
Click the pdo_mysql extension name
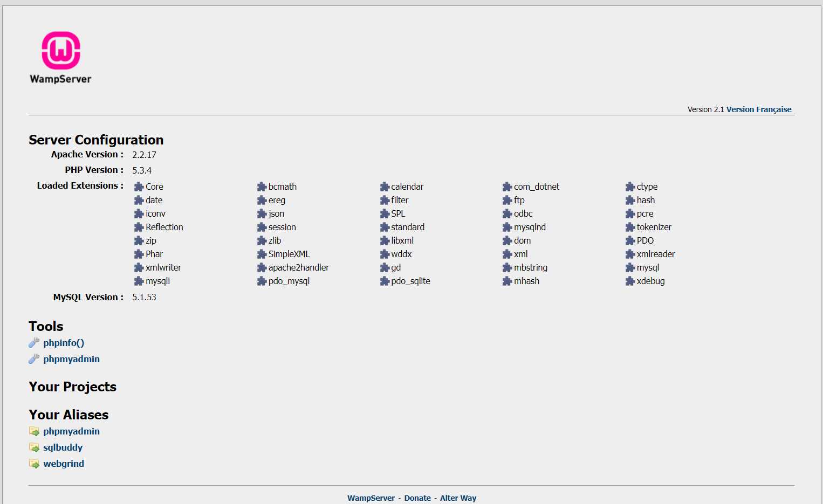[x=289, y=281]
